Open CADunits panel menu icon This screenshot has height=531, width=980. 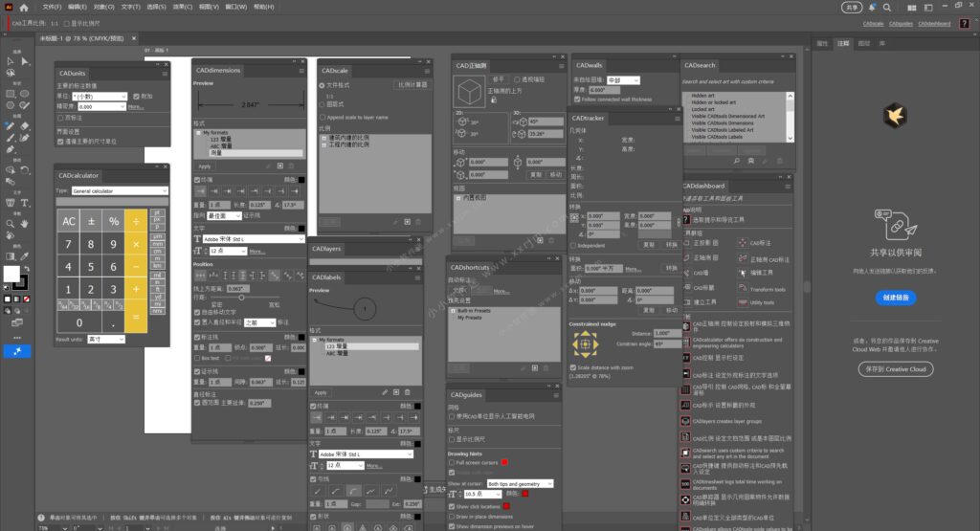click(165, 74)
